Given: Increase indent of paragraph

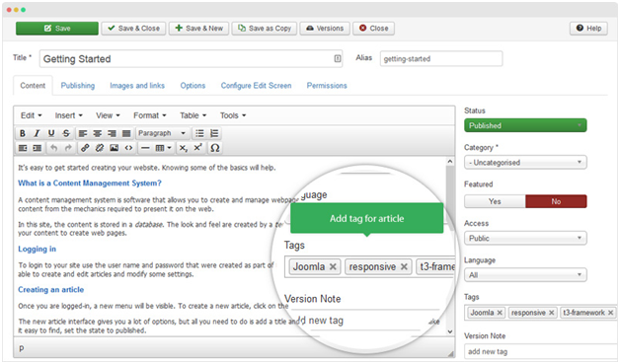Looking at the screenshot, I should click(38, 148).
